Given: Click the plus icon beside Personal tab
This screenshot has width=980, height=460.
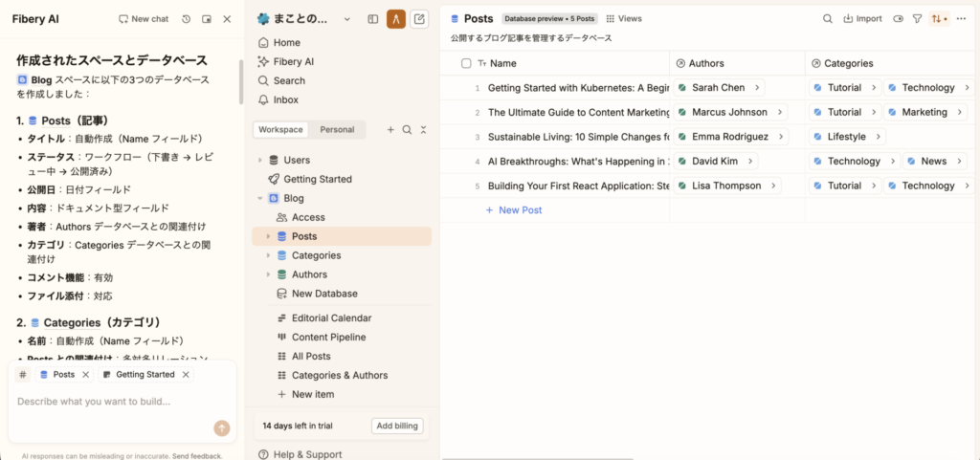Looking at the screenshot, I should point(390,130).
